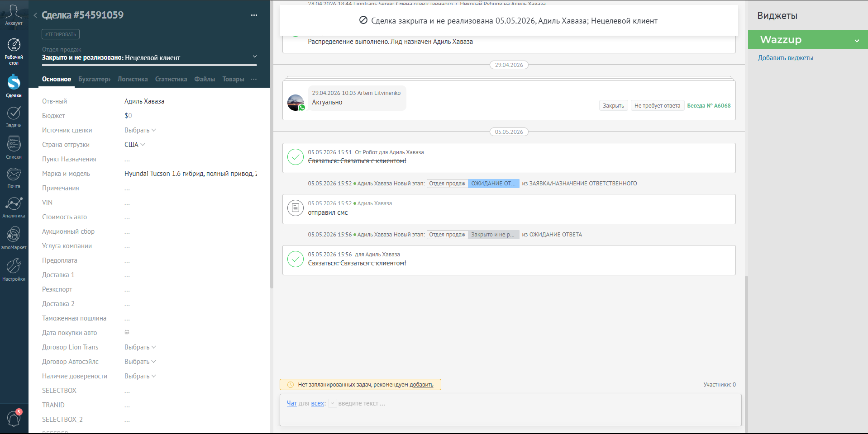Click the deal title Сделка #54591059
This screenshot has height=434, width=868.
[82, 15]
